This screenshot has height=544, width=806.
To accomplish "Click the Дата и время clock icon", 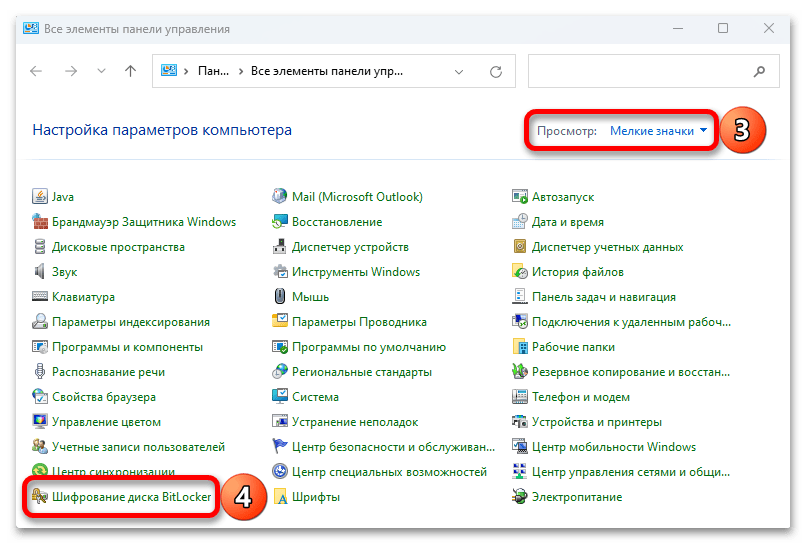I will point(520,222).
